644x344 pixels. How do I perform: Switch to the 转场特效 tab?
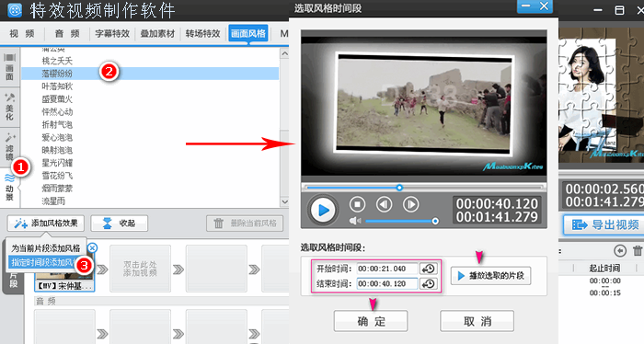pos(202,34)
